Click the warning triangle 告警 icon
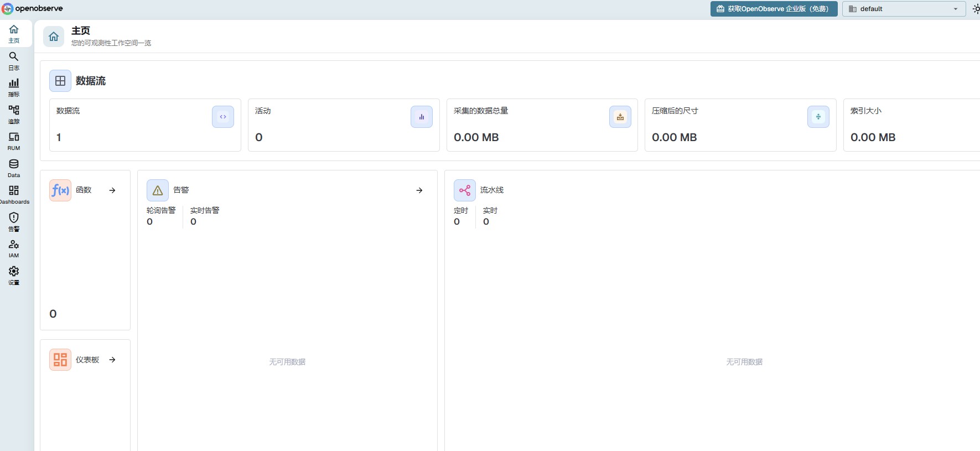The image size is (980, 451). (158, 190)
